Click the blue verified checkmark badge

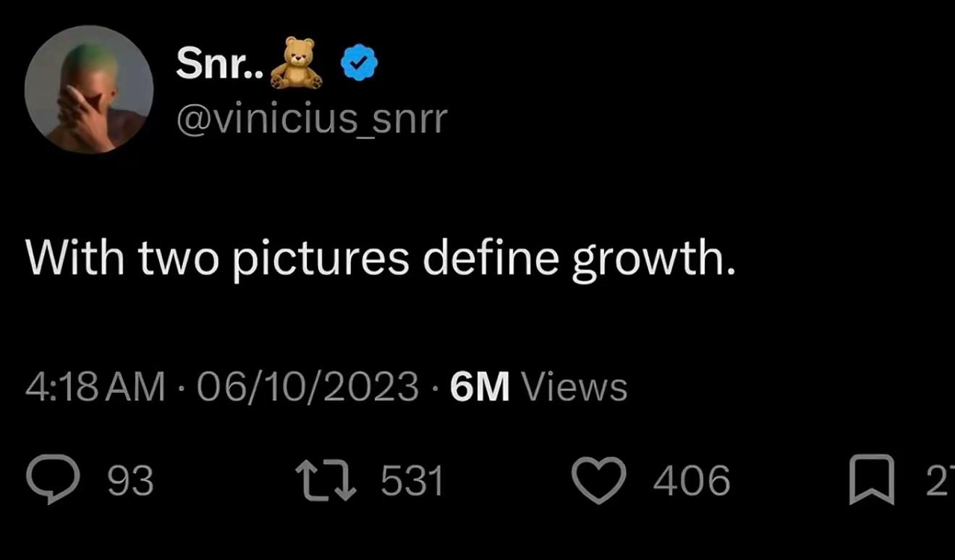pos(359,65)
